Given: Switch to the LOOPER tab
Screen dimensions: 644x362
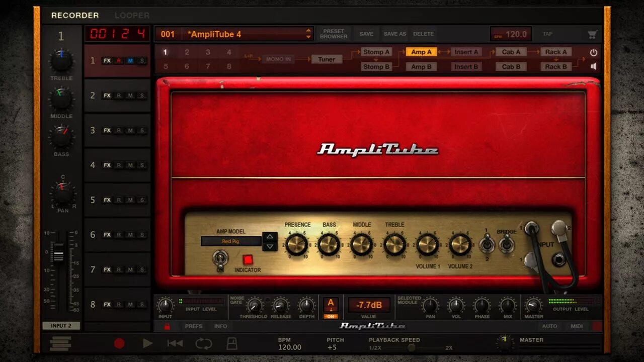Looking at the screenshot, I should point(132,16).
